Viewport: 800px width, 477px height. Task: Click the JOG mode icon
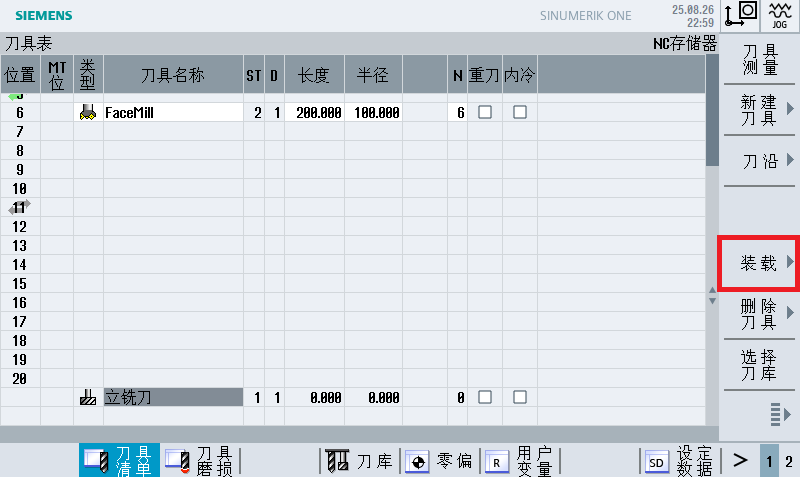pyautogui.click(x=780, y=15)
